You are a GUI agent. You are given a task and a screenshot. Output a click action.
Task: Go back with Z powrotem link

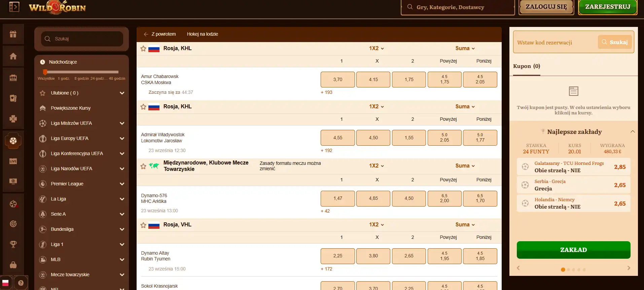(160, 34)
